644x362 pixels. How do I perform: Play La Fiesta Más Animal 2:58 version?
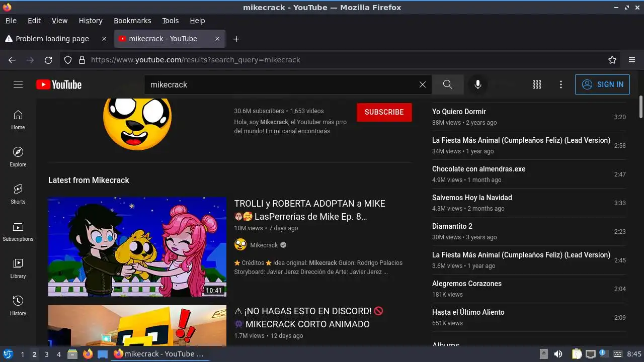coord(521,140)
